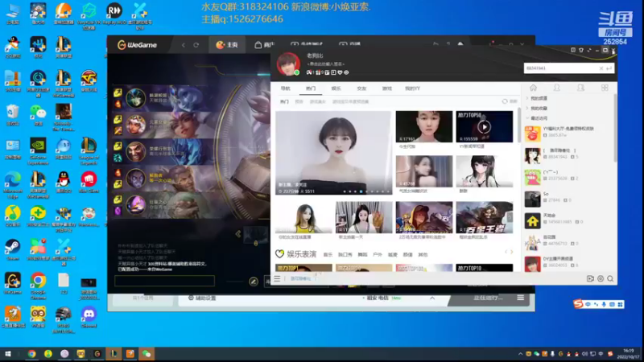
Task: Open Replay HUD desktop shortcut
Action: click(x=114, y=14)
